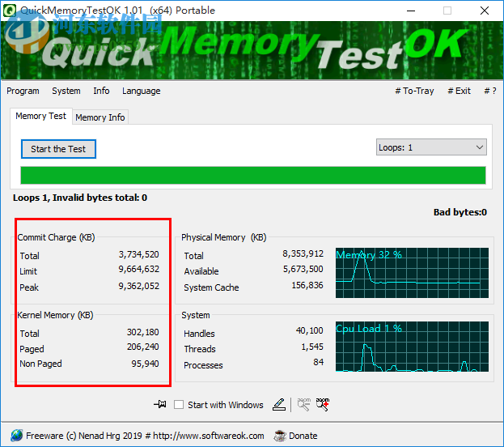
Task: Click Processes value 84
Action: 319,362
